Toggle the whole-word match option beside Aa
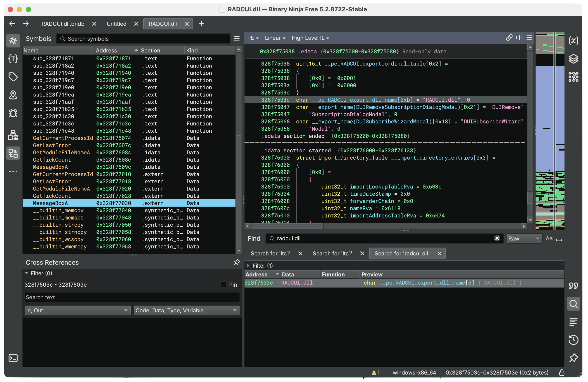The width and height of the screenshot is (588, 382). (x=559, y=239)
